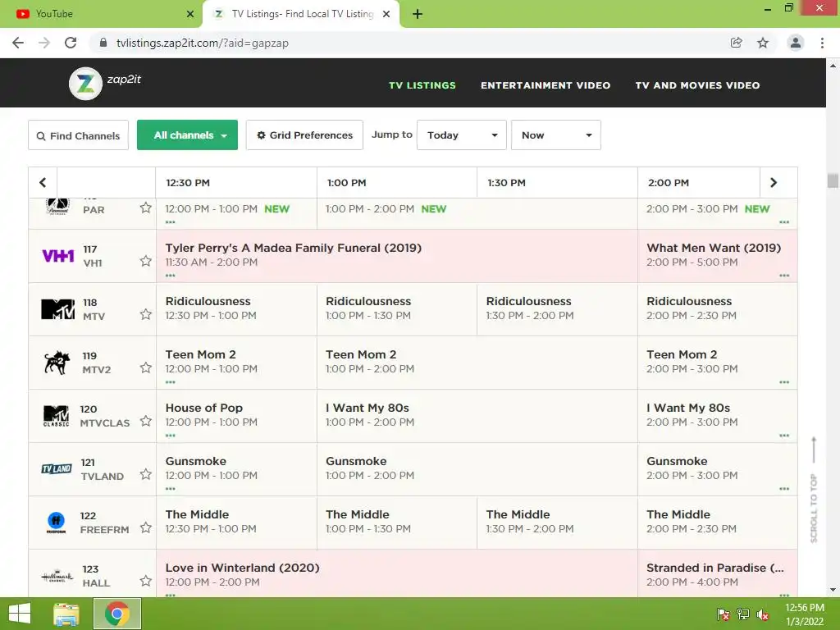840x630 pixels.
Task: Expand details dots under Madea Family Funeral
Action: [171, 276]
